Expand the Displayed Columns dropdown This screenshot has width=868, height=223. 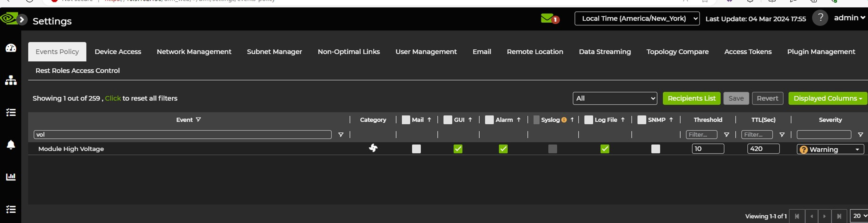point(827,98)
